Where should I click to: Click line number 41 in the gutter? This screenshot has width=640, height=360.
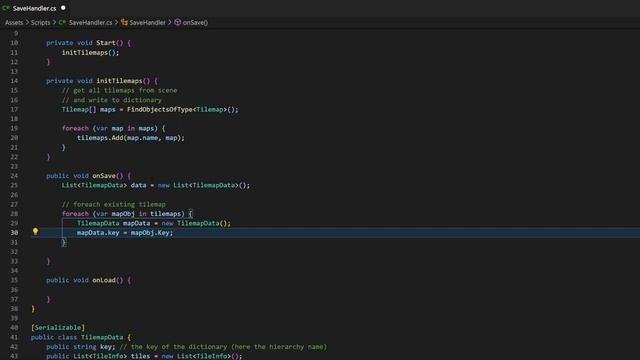(14, 337)
